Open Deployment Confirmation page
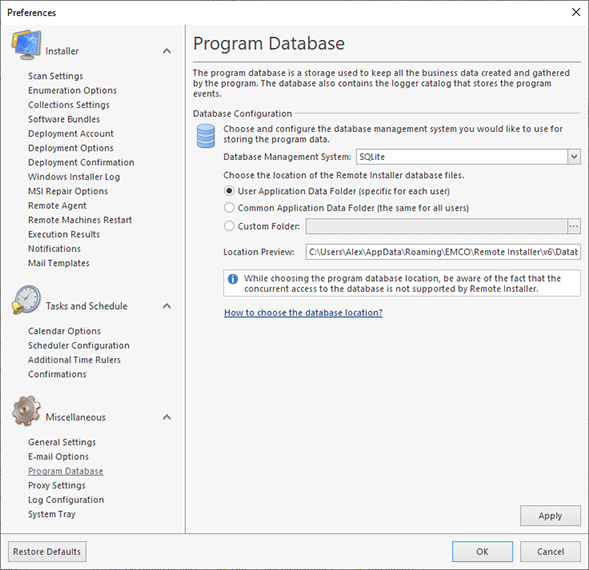The image size is (589, 570). tap(81, 162)
